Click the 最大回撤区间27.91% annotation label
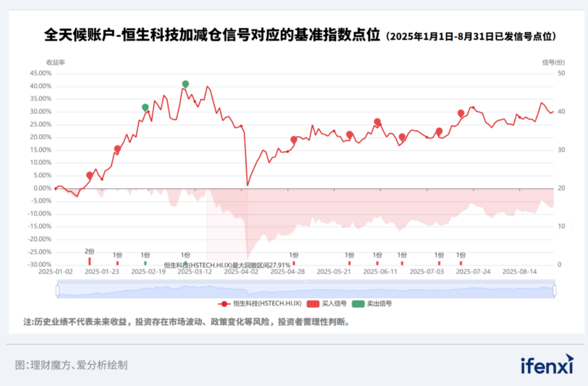588x386 pixels. point(227,265)
